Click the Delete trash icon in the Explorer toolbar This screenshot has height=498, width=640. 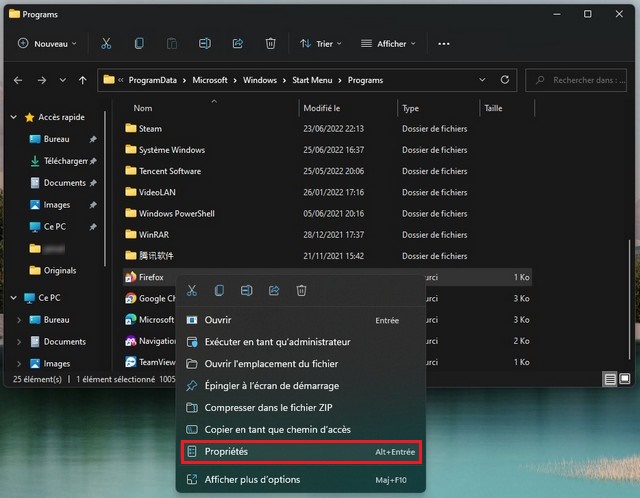point(270,43)
